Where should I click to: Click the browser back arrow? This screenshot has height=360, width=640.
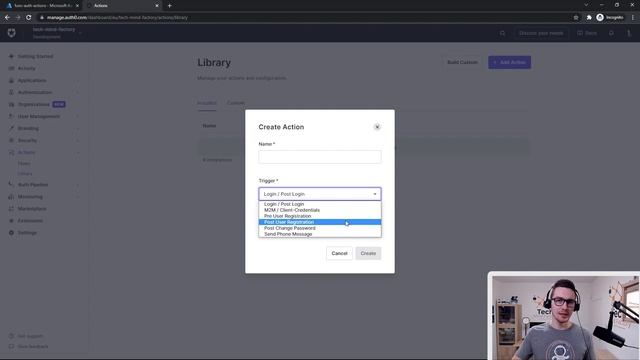(7, 18)
